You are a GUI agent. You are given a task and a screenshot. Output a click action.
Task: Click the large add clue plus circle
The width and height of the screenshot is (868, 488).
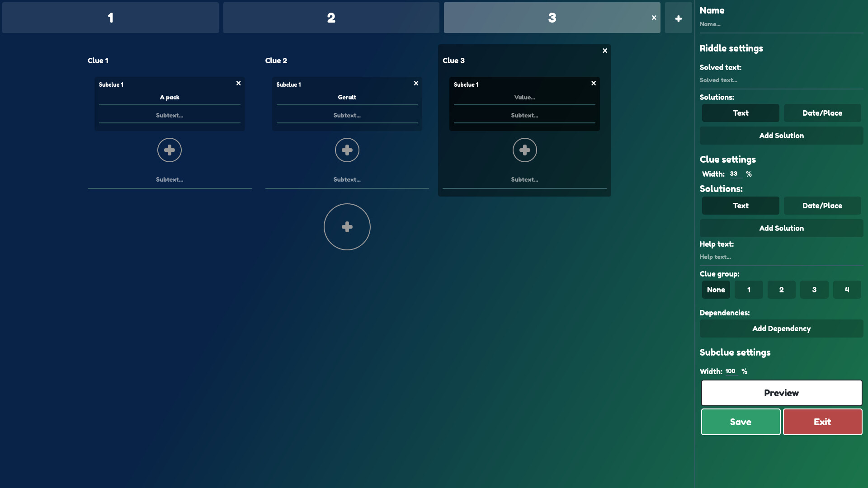coord(347,227)
